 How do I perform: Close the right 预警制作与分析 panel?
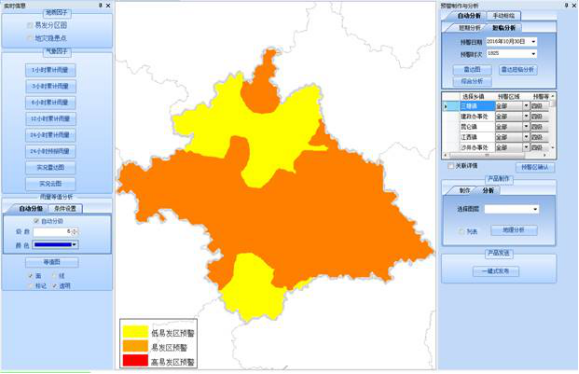click(574, 6)
